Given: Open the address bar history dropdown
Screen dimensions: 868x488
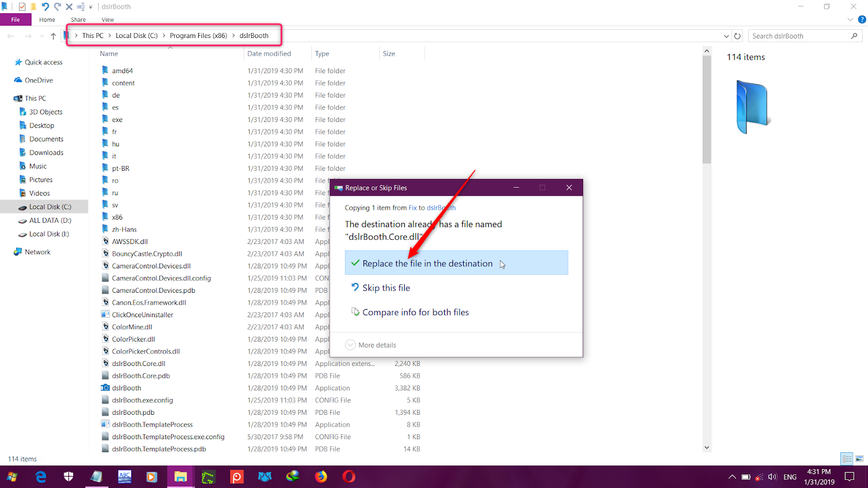Looking at the screenshot, I should (726, 36).
